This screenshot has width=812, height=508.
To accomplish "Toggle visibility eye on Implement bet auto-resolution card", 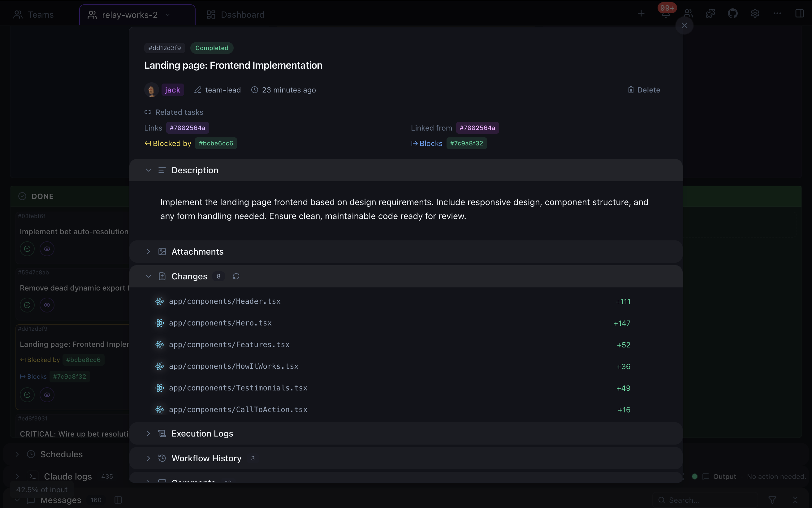I will tap(47, 249).
